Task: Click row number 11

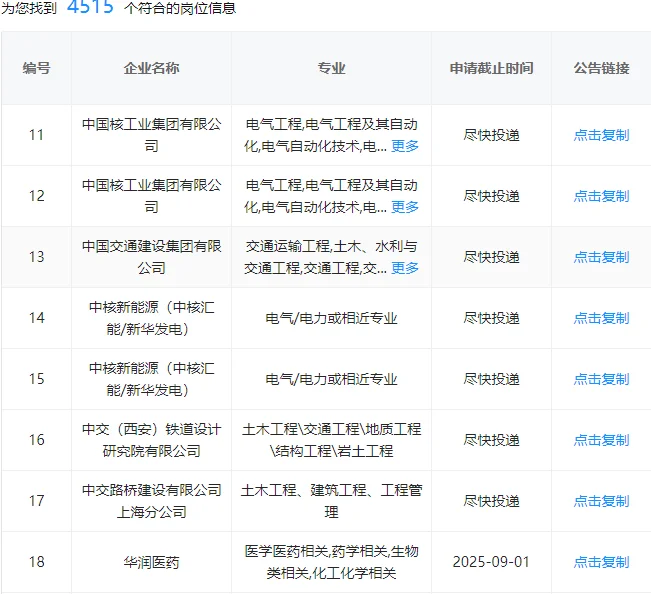Action: tap(37, 135)
